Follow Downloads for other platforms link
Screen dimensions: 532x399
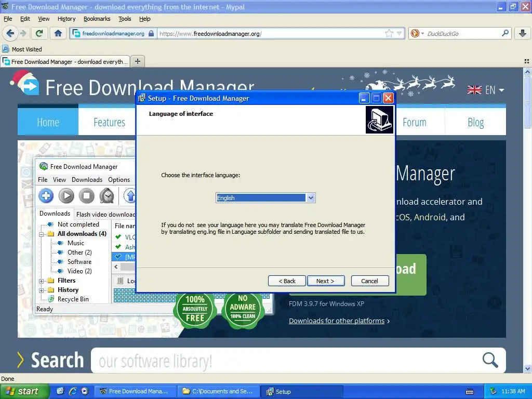point(337,321)
